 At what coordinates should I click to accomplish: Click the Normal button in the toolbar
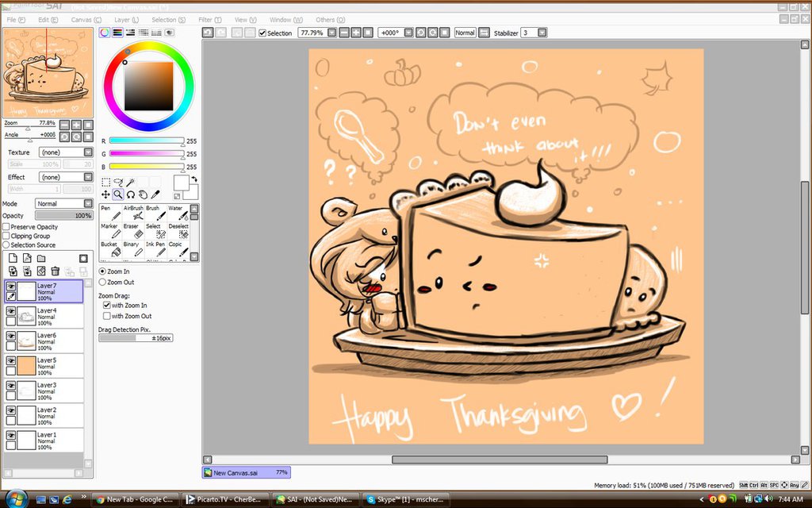(x=465, y=33)
